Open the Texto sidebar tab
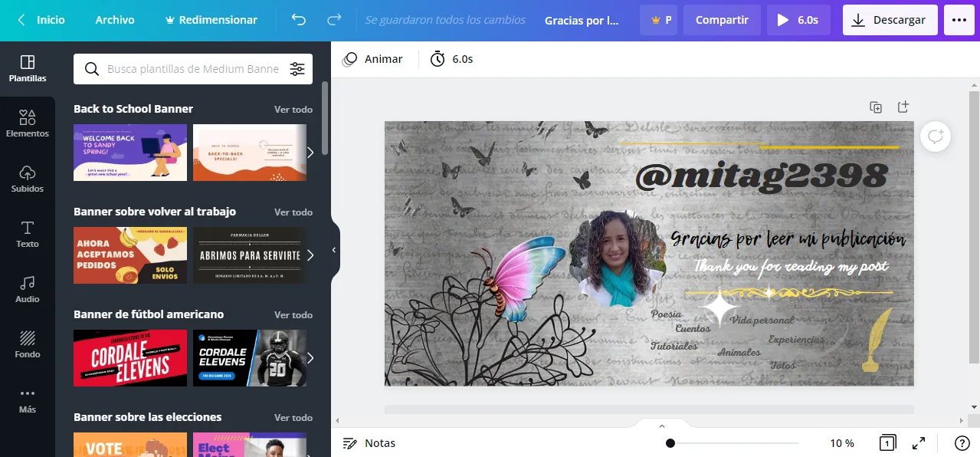Image resolution: width=980 pixels, height=457 pixels. [28, 235]
